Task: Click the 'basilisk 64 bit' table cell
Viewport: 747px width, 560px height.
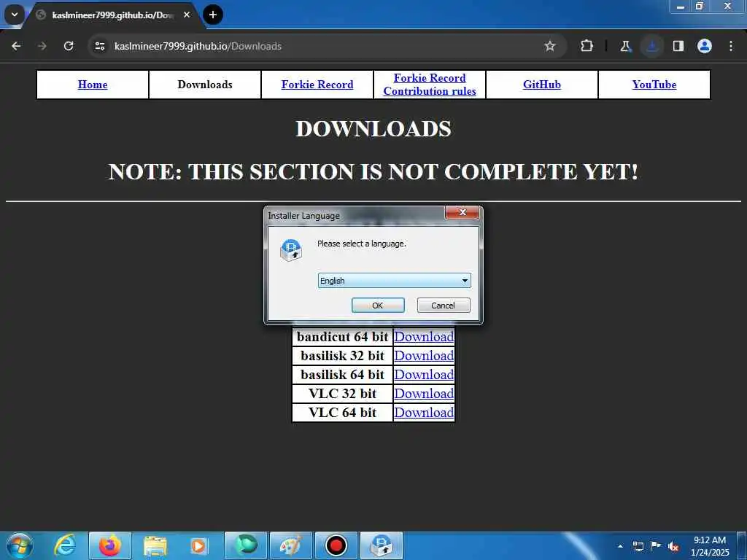Action: 343,375
